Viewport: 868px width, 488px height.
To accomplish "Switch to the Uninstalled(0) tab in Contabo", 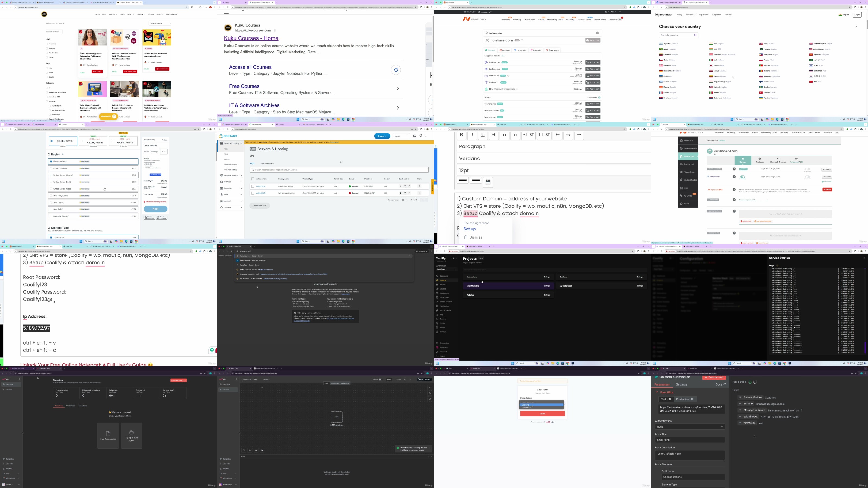I will click(x=267, y=163).
